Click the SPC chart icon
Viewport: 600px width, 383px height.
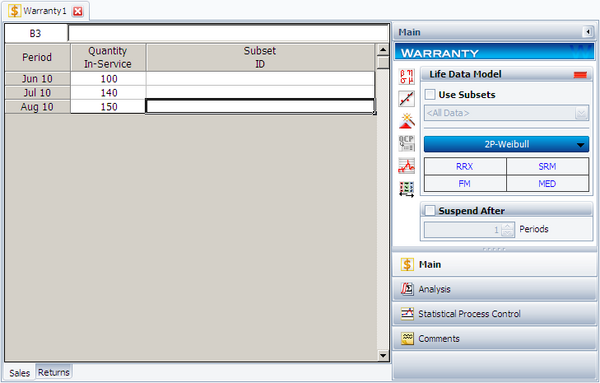(x=406, y=166)
